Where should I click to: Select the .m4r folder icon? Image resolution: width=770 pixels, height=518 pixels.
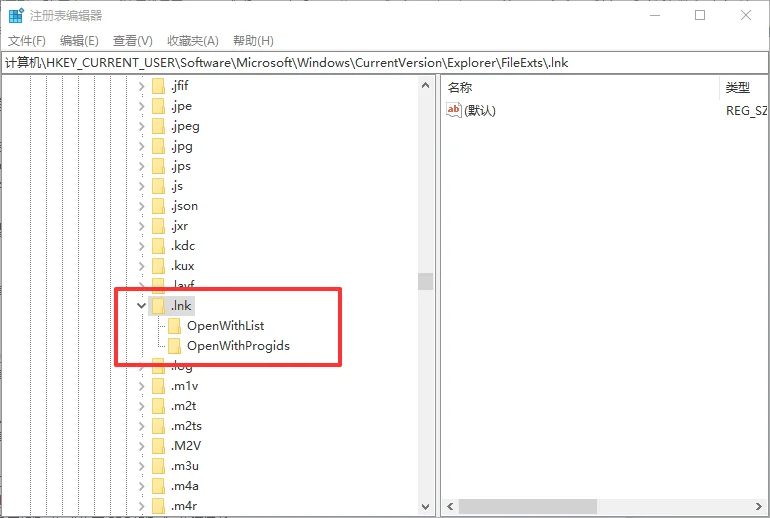158,506
